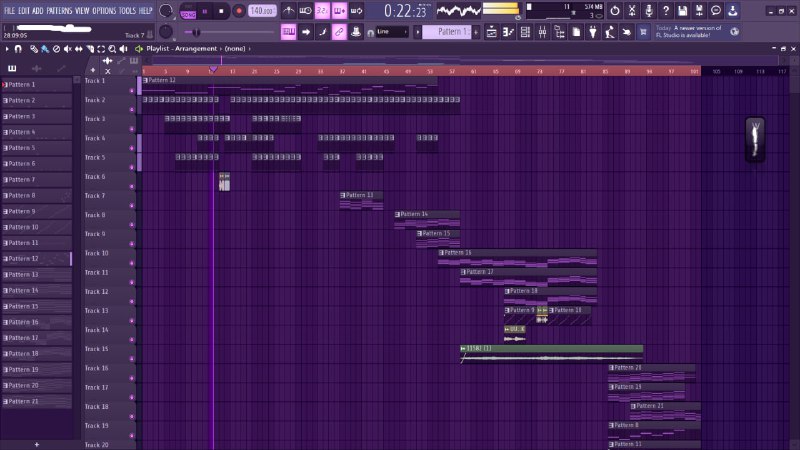Open the Pattern 1 selector dropdown
The height and width of the screenshot is (450, 800).
448,32
